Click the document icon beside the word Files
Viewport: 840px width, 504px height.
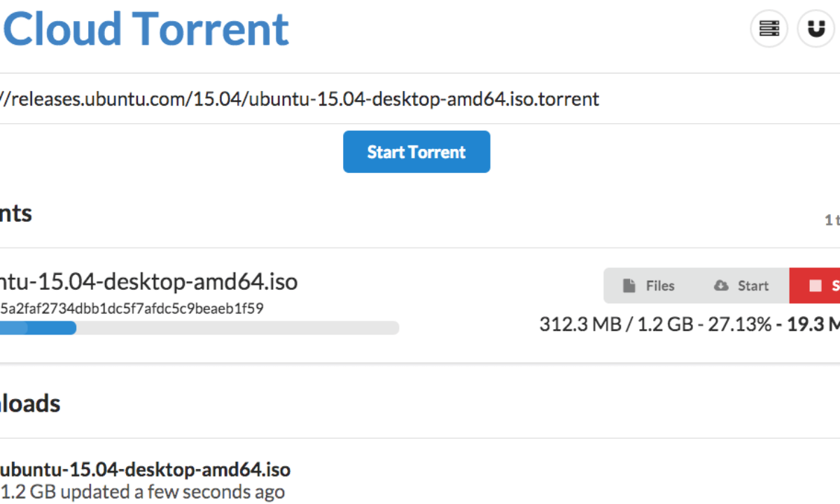point(628,286)
